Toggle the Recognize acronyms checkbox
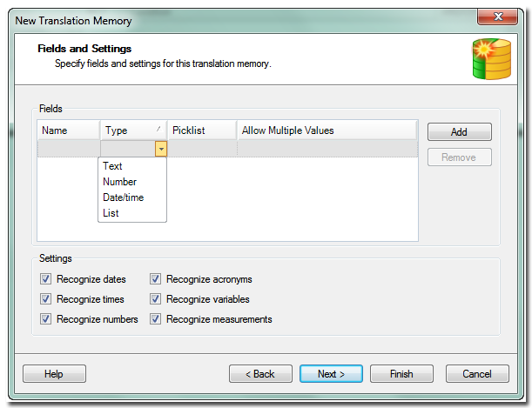The width and height of the screenshot is (532, 408). (155, 280)
